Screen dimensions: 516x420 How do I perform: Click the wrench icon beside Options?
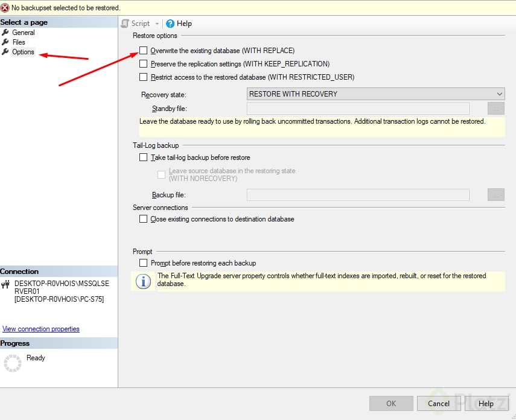[5, 52]
